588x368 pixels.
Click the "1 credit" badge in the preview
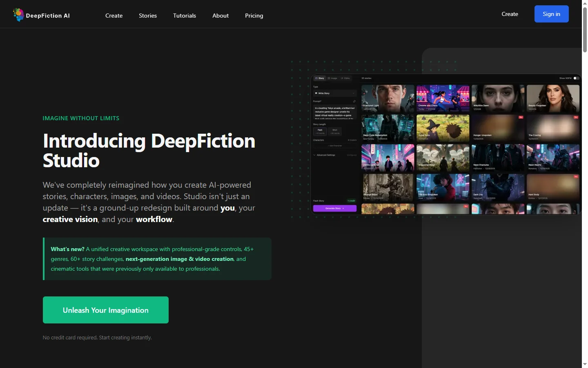pyautogui.click(x=351, y=201)
